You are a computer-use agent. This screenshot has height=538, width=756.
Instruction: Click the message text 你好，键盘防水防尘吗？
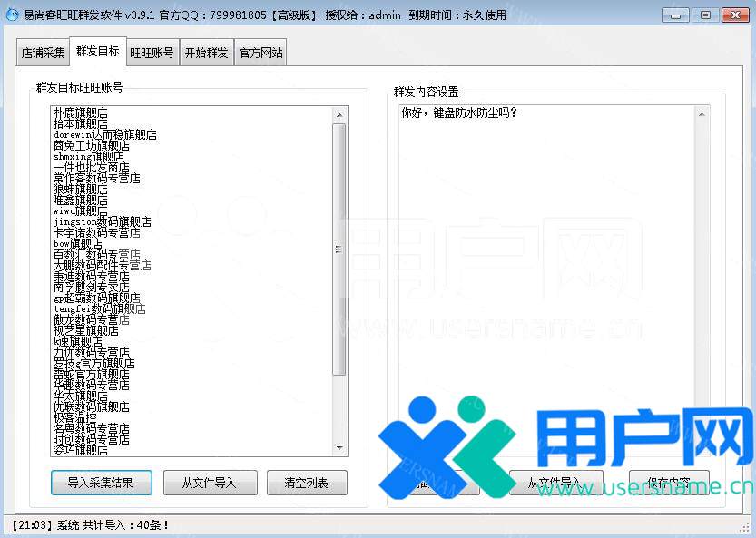tap(459, 112)
